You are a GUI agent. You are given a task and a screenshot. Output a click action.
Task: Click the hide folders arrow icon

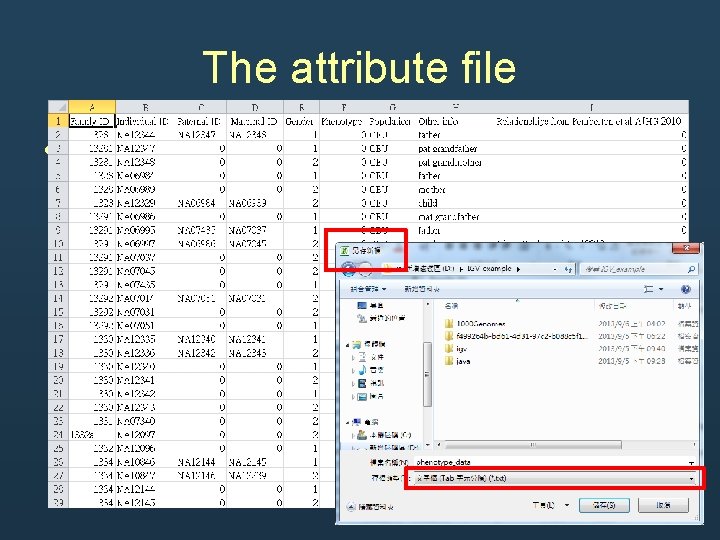click(351, 507)
